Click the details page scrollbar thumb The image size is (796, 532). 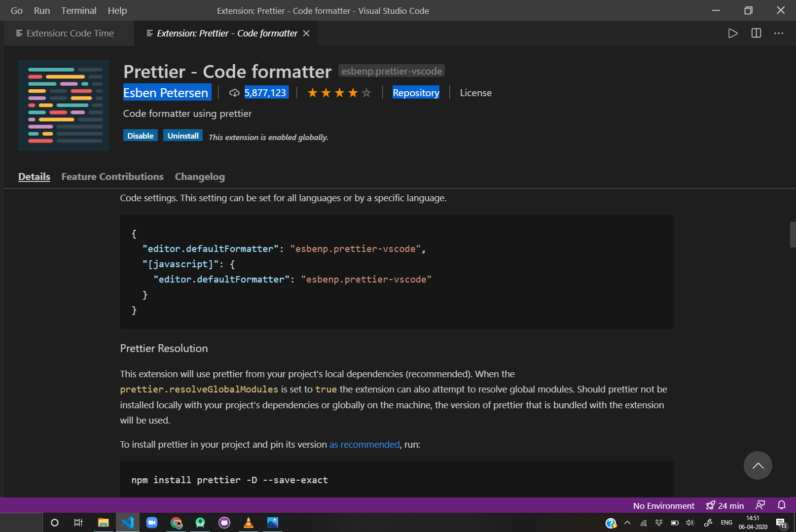click(x=793, y=235)
